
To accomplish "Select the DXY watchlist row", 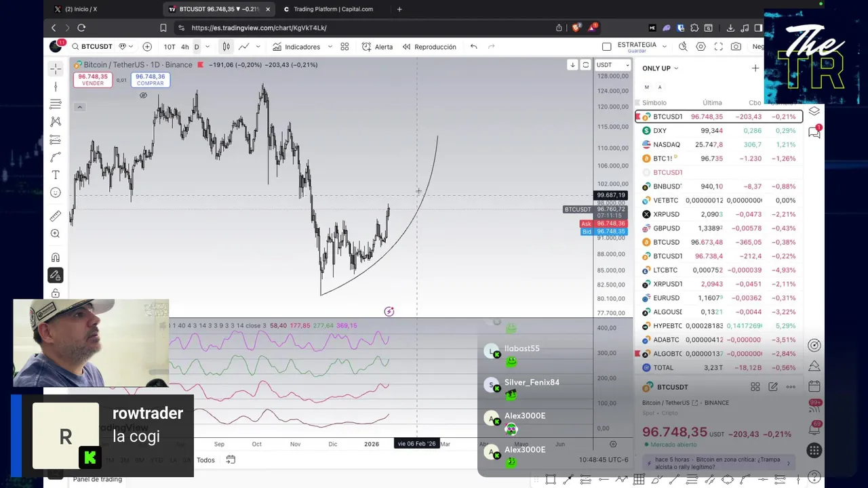I will (719, 131).
